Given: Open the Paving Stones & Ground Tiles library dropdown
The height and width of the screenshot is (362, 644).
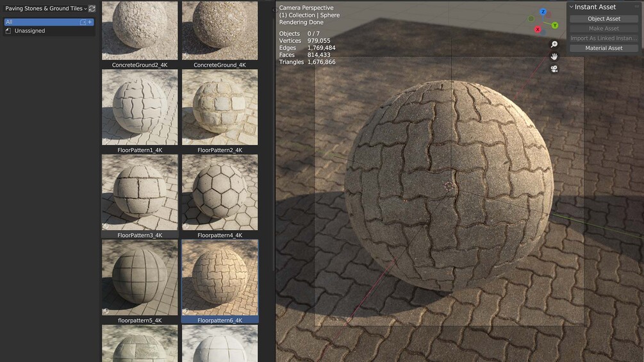Looking at the screenshot, I should pos(46,8).
